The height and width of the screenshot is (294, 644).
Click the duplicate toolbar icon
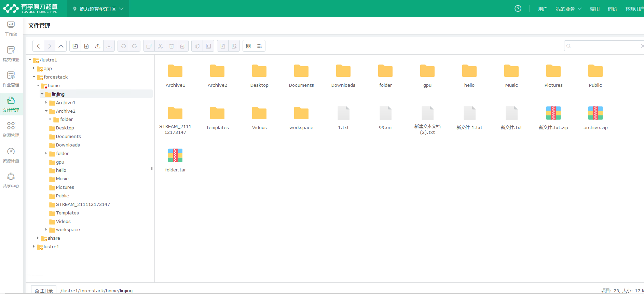pyautogui.click(x=183, y=46)
